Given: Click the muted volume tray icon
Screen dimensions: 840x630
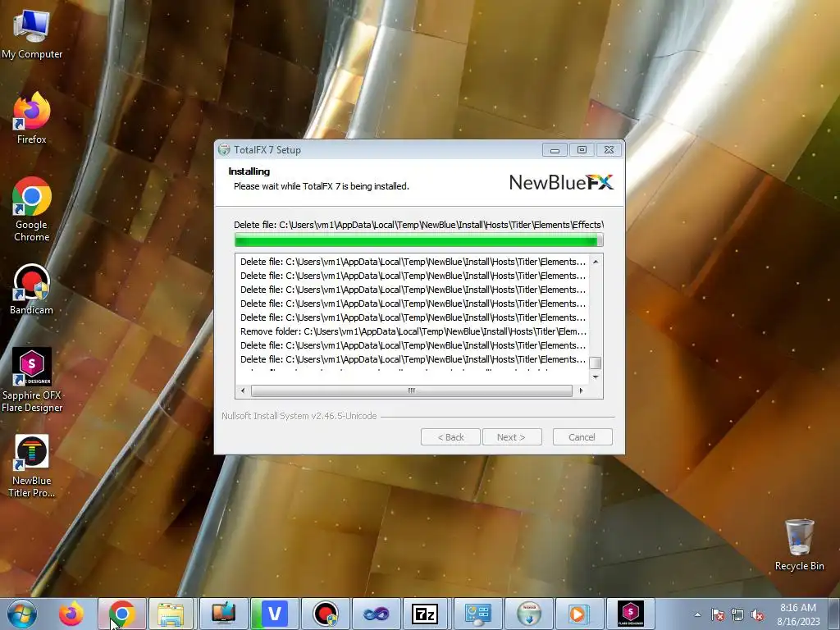Looking at the screenshot, I should (x=757, y=614).
